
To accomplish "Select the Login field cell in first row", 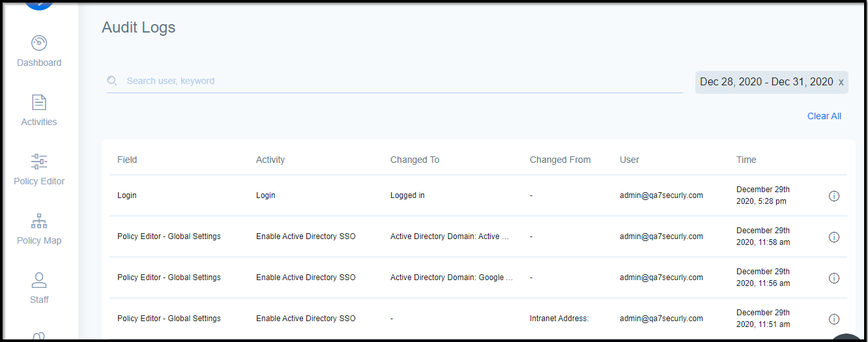I will [x=127, y=195].
